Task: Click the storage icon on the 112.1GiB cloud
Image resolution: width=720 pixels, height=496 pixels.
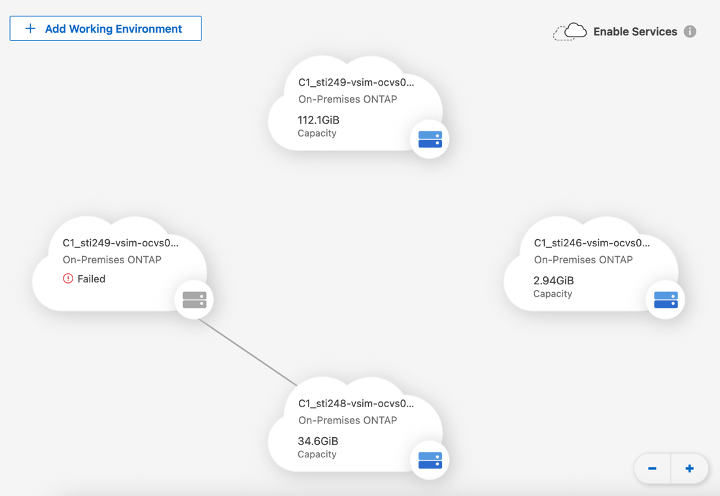Action: point(429,138)
